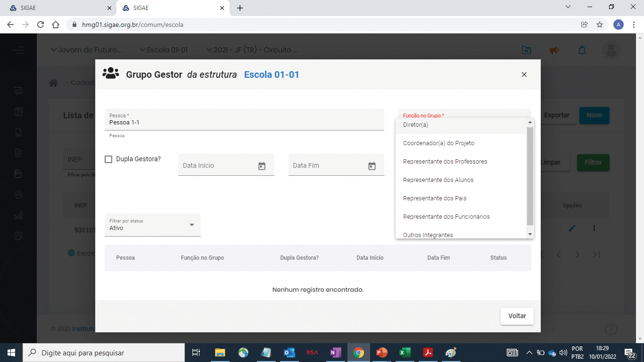Screen dimensions: 644x362
Task: Click the Status column header
Action: 498,258
